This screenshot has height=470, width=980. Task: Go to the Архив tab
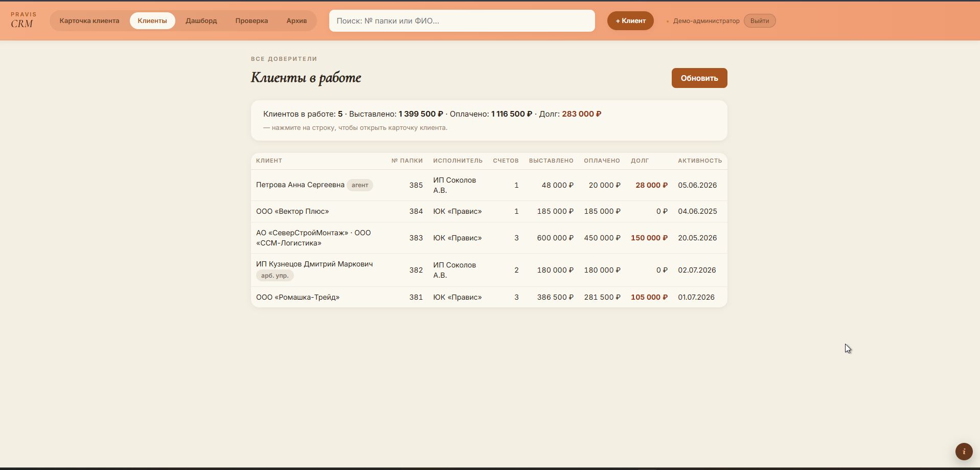297,21
